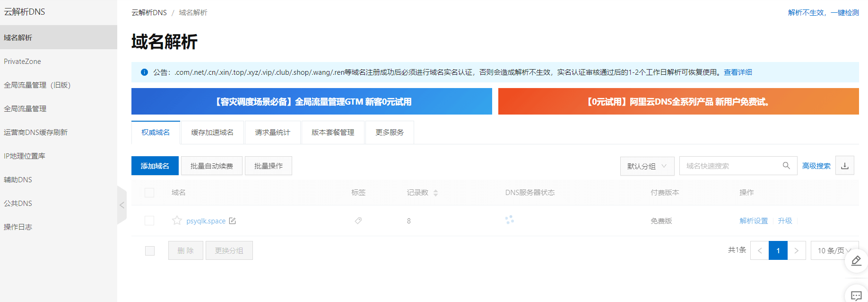
Task: Select 域名解析 in the sidebar
Action: point(59,37)
